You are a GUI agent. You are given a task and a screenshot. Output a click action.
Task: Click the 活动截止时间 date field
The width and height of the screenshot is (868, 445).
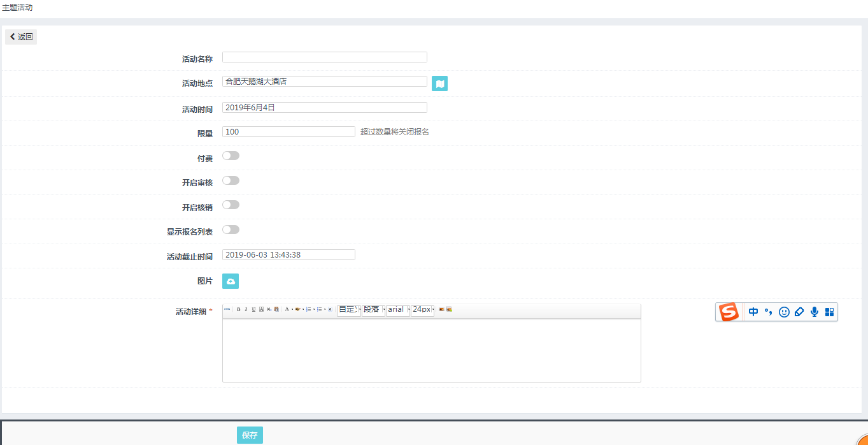point(288,254)
